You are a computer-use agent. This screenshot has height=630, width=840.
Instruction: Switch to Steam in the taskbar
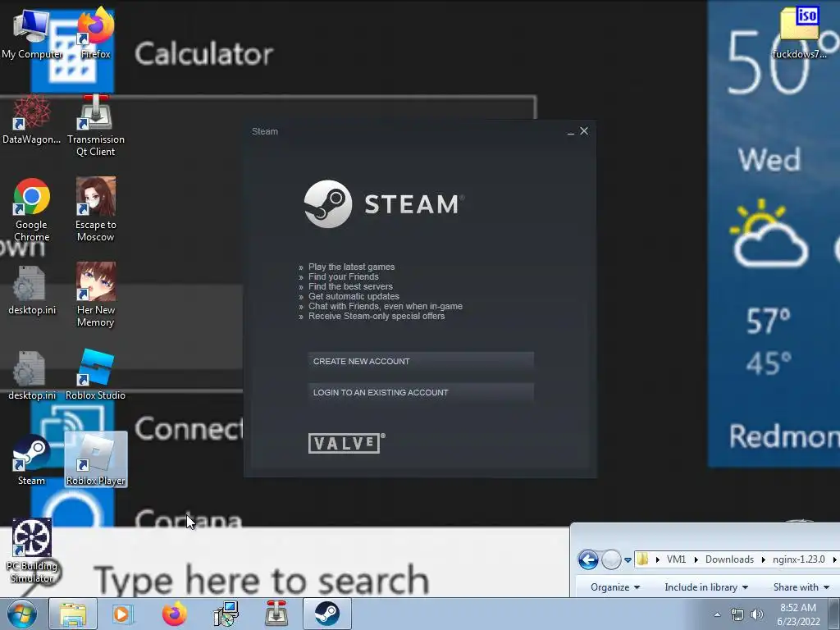[x=327, y=614]
